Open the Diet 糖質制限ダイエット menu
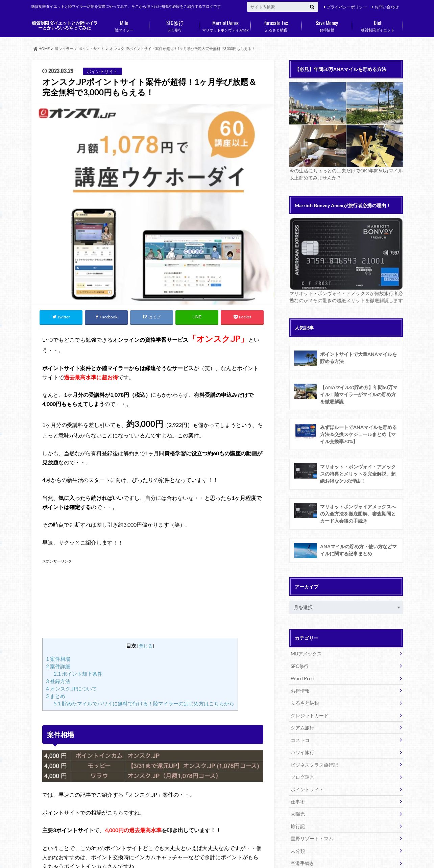The image size is (434, 868). point(378,26)
